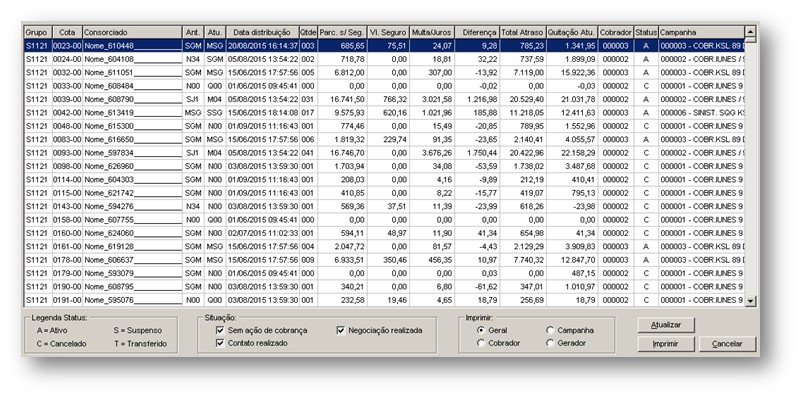This screenshot has width=802, height=399.
Task: Select row with Nome_626960
Action: tap(384, 166)
